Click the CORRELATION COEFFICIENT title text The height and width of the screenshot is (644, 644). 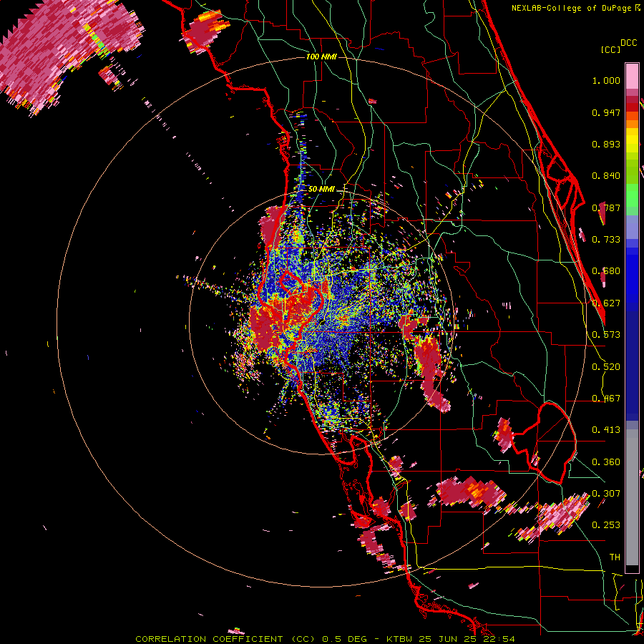click(x=209, y=639)
